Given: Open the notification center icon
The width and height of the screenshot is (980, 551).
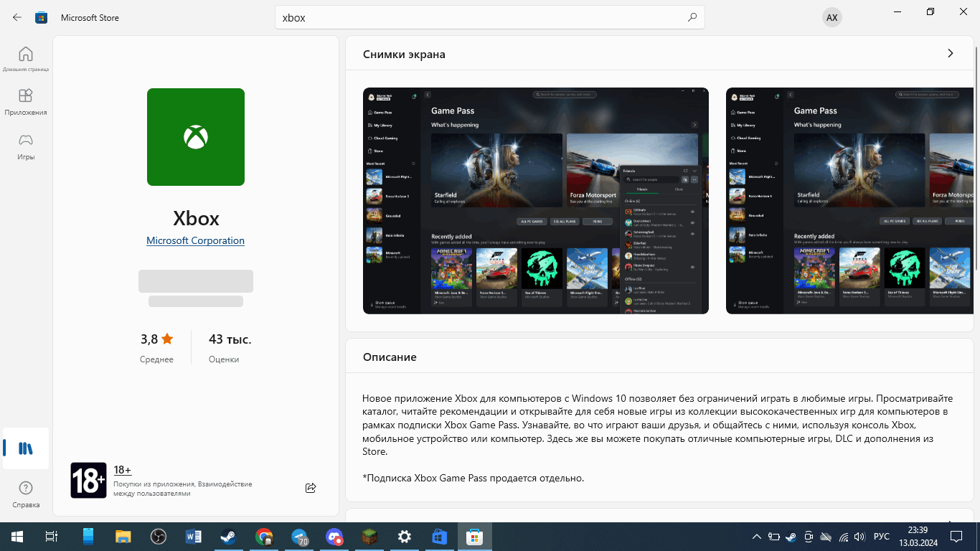Looking at the screenshot, I should [x=956, y=537].
